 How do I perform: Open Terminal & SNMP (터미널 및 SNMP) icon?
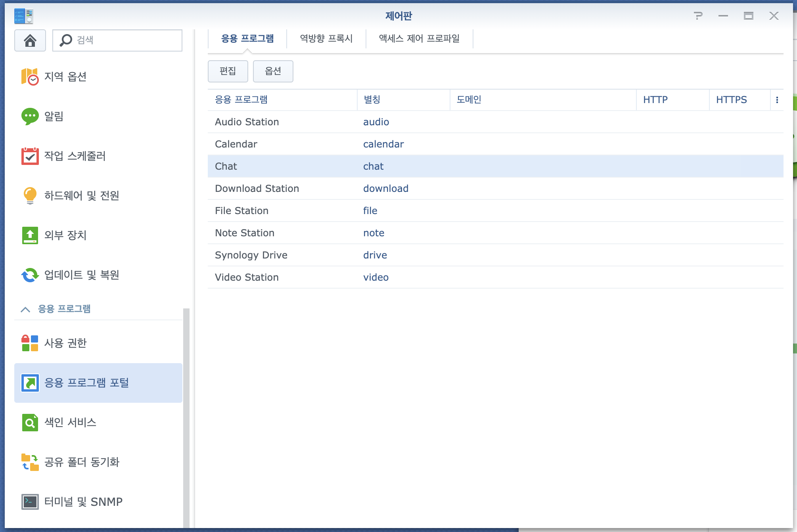30,502
